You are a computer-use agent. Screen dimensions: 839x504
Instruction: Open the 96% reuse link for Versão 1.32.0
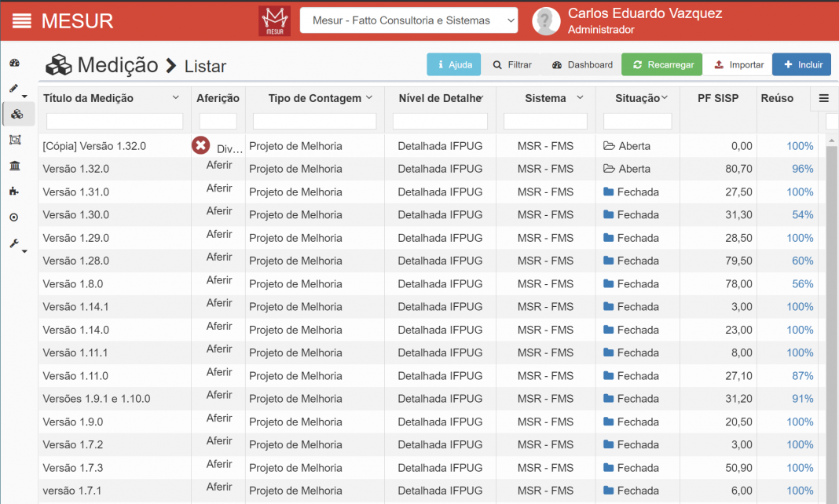803,169
